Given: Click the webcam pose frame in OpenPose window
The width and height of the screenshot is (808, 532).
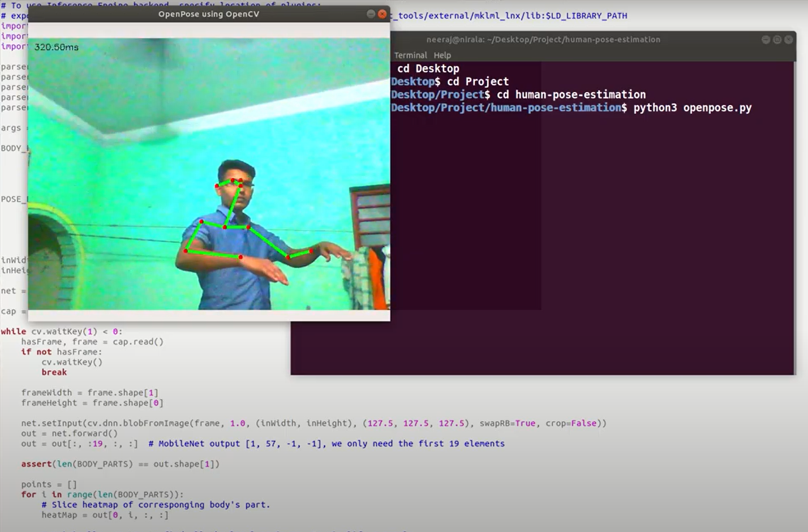Looking at the screenshot, I should coord(209,174).
